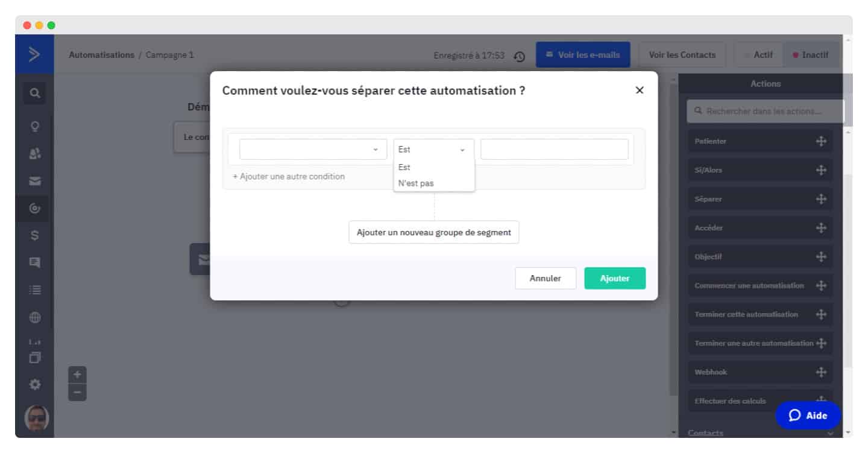Click the condition value input field

[x=554, y=150]
